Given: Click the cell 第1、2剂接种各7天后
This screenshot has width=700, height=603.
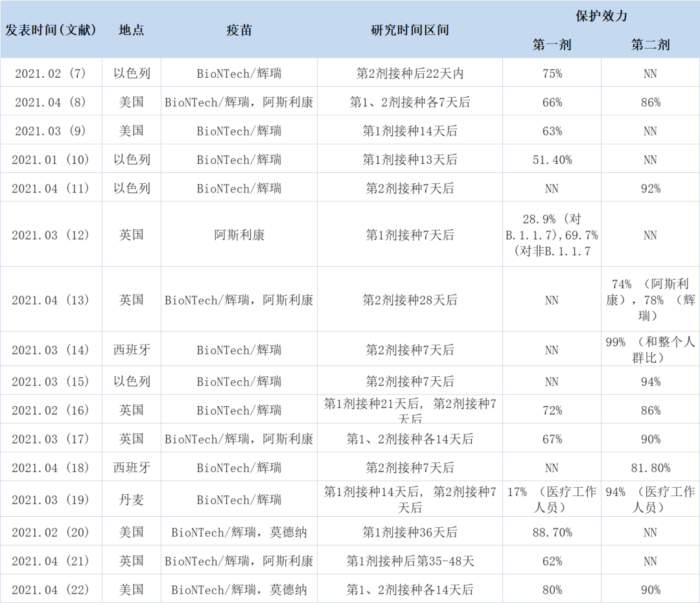Looking at the screenshot, I should click(410, 102).
